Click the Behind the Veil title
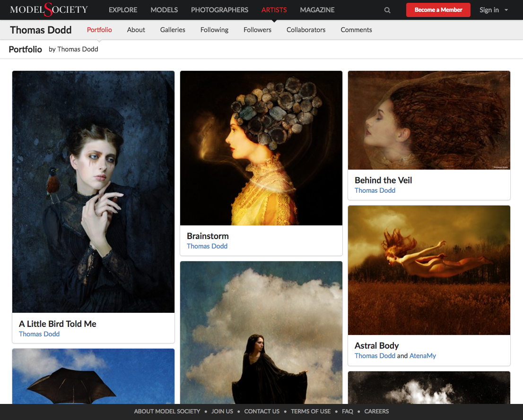The image size is (523, 420). tap(383, 180)
